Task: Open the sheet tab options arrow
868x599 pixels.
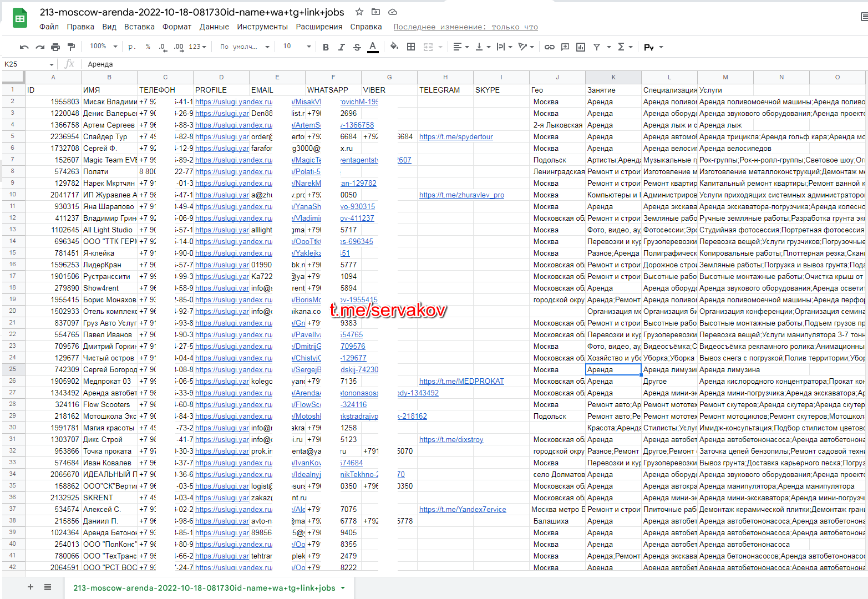Action: [343, 588]
